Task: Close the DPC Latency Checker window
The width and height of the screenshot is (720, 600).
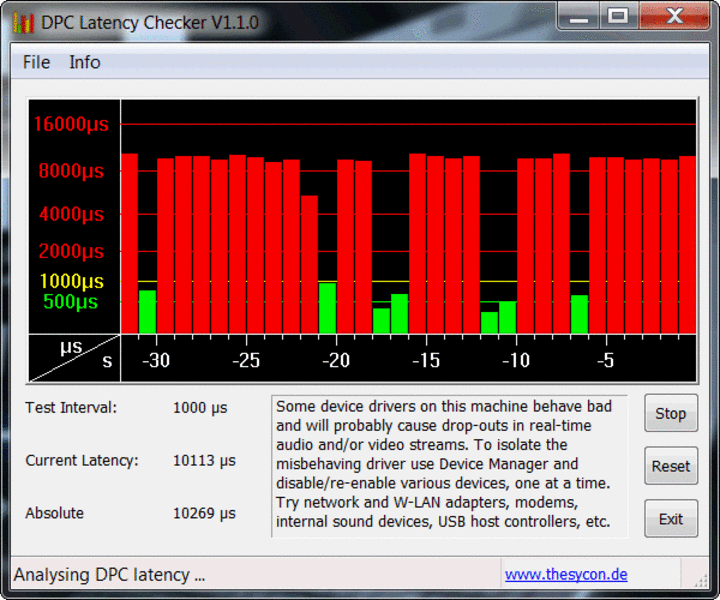Action: [675, 17]
